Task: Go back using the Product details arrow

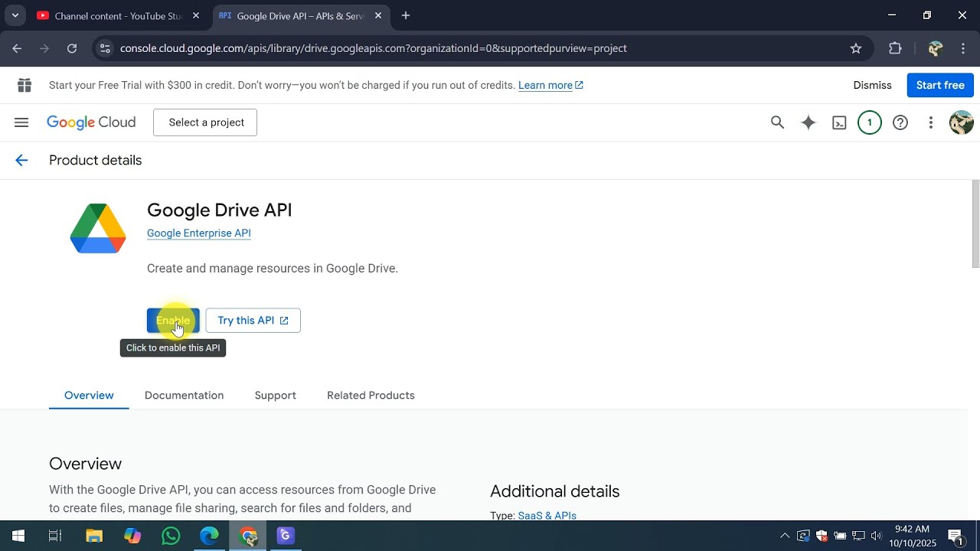Action: coord(21,160)
